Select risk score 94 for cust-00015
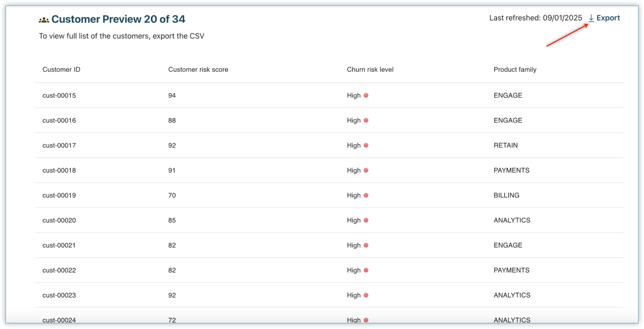Screen dimensions: 644x329 [172, 95]
